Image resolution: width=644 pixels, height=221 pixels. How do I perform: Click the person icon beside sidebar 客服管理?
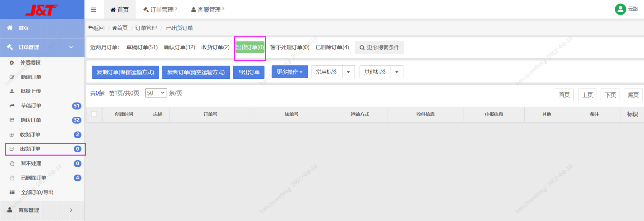pyautogui.click(x=9, y=210)
